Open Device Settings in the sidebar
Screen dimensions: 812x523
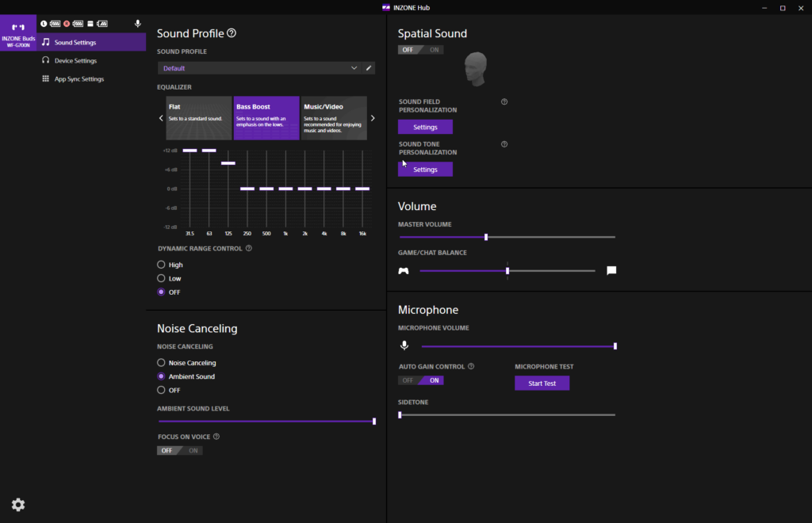click(x=75, y=60)
